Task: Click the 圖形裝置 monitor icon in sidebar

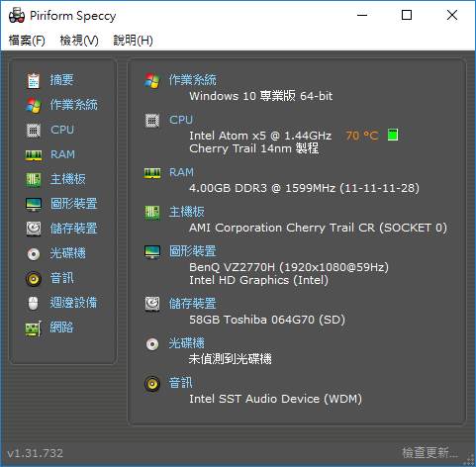Action: point(34,205)
